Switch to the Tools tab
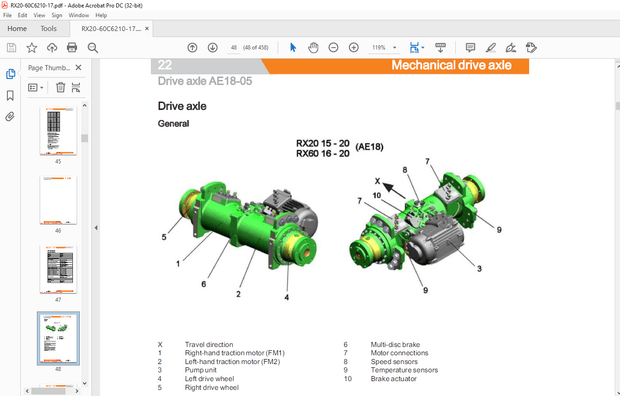Screen dimensions: 620x396 (x=49, y=29)
